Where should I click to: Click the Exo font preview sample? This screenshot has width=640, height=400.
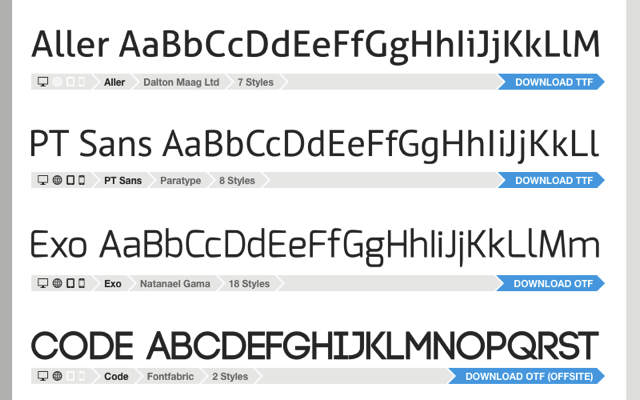(x=315, y=246)
